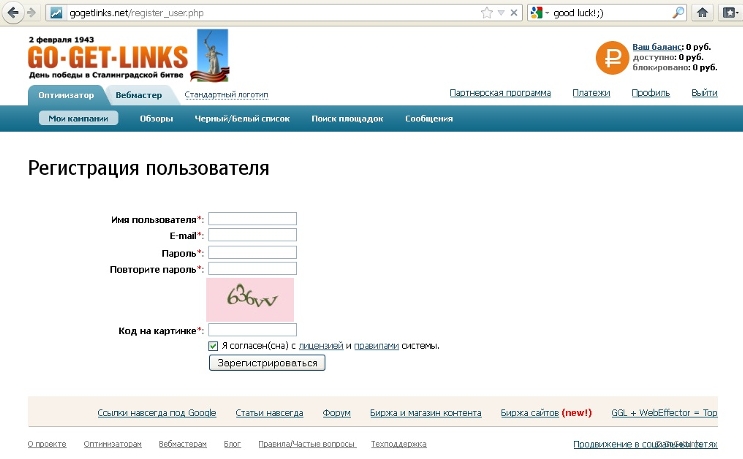This screenshot has height=459, width=743.
Task: Bookmark this page with the star icon
Action: (486, 13)
